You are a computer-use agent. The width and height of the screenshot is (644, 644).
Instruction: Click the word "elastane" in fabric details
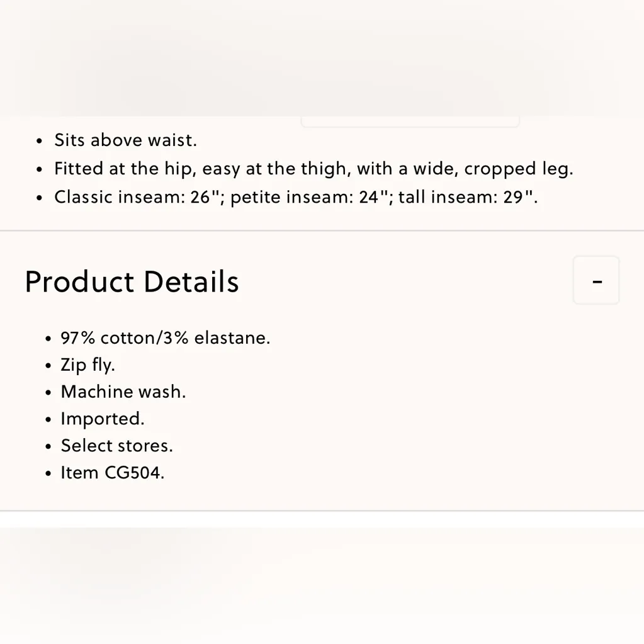[x=231, y=338]
